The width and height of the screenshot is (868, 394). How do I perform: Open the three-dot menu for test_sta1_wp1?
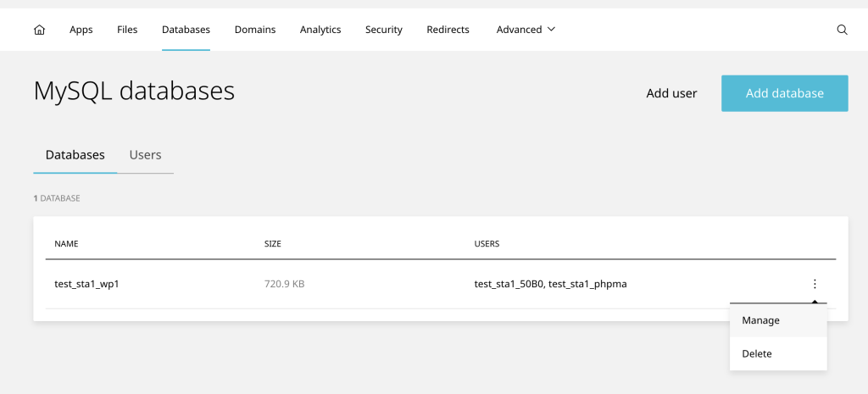[815, 284]
